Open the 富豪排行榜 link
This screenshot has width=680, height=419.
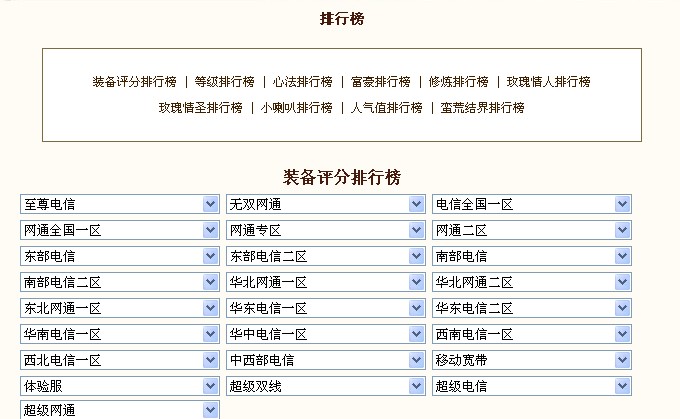point(381,82)
